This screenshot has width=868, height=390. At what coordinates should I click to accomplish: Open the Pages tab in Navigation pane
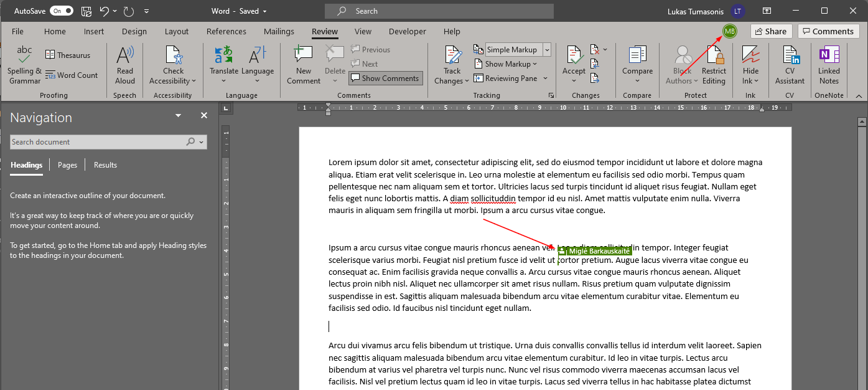(67, 165)
